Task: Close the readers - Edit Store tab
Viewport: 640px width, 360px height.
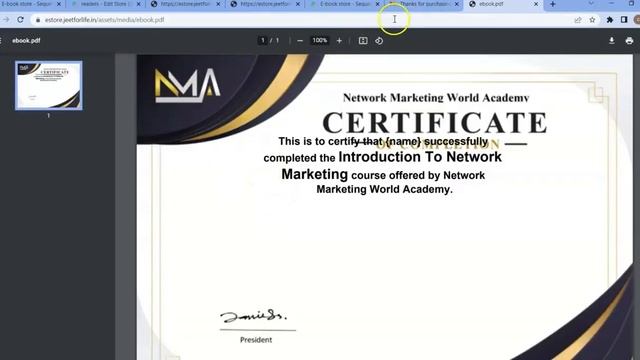Action: [x=138, y=4]
